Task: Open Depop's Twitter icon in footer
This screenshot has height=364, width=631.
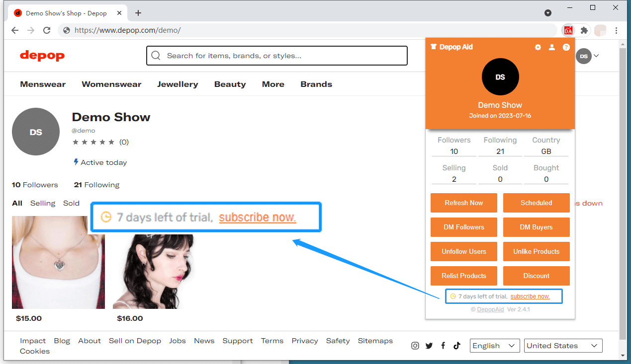Action: tap(429, 346)
